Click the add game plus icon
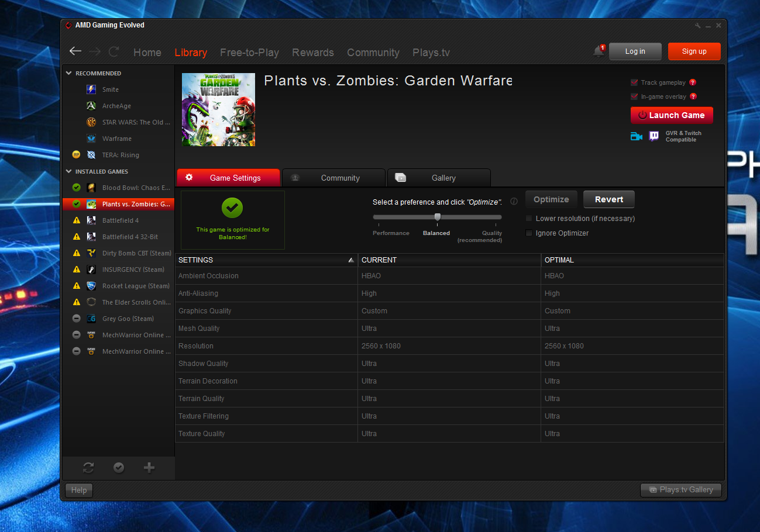 (x=149, y=468)
